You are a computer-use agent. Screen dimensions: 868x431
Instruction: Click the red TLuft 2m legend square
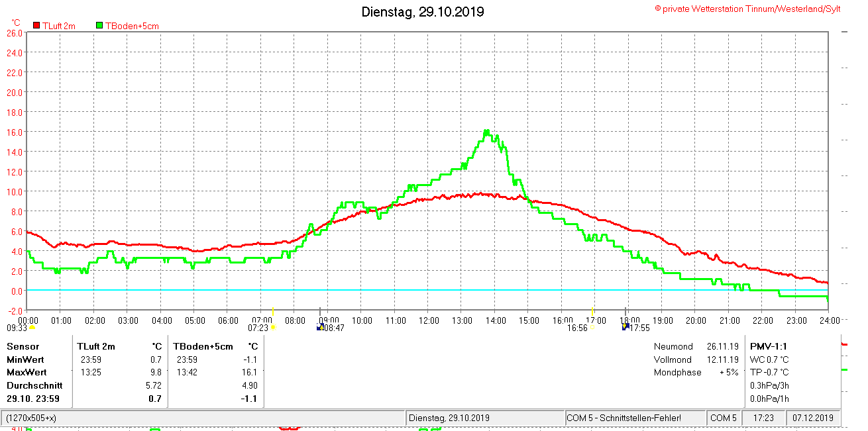click(36, 26)
